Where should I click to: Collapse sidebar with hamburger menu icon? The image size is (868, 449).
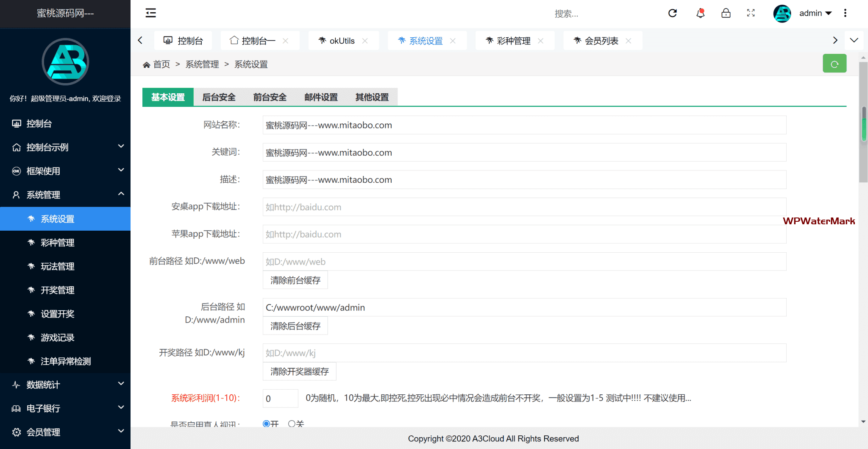tap(150, 13)
